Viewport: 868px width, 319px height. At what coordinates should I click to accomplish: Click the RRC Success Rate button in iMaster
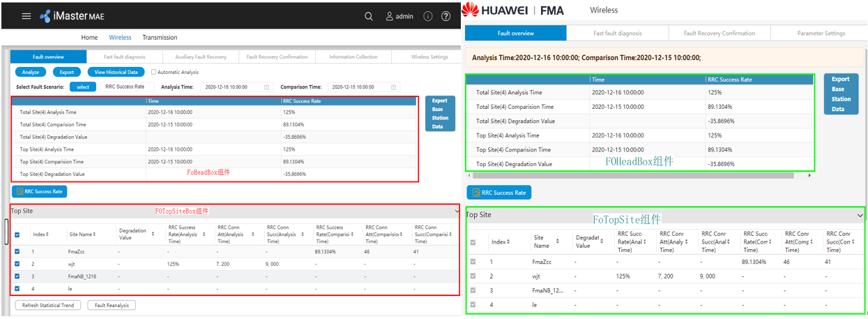(39, 191)
